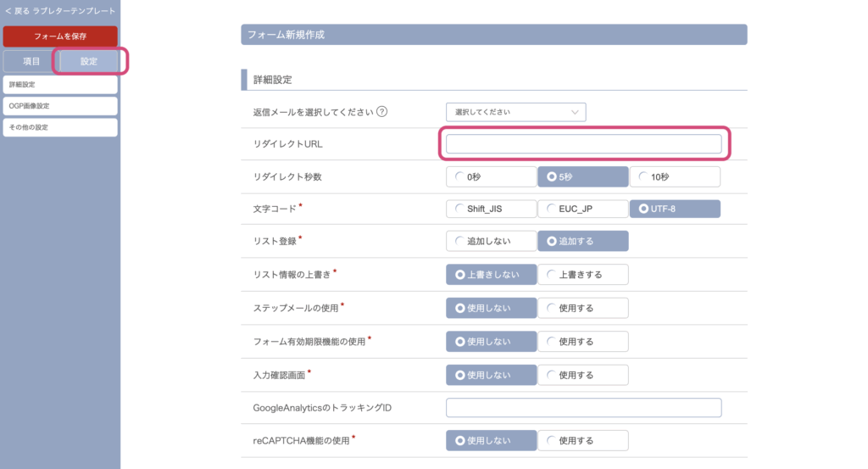Click the フォームを保存 button

tap(60, 36)
